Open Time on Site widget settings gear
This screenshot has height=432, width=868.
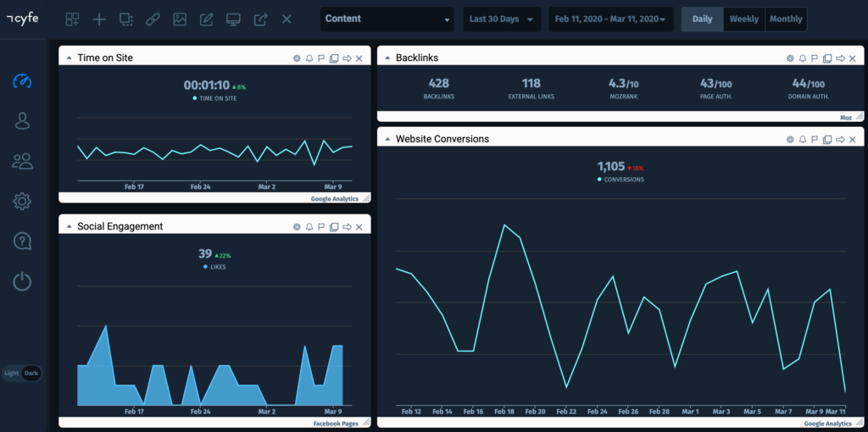coord(297,58)
